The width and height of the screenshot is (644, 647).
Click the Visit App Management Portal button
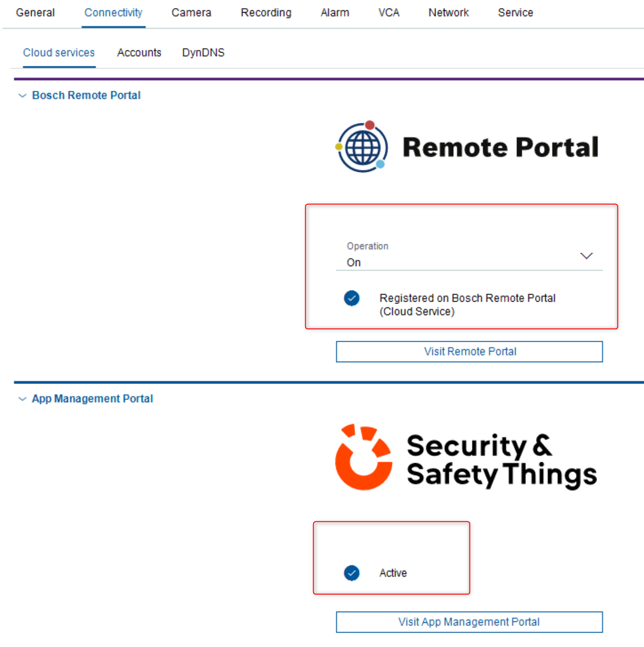469,622
